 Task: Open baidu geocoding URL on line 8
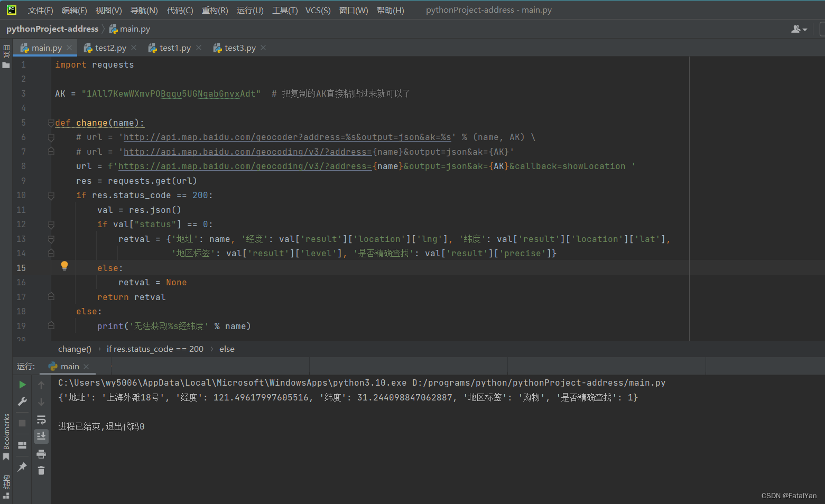click(x=245, y=166)
